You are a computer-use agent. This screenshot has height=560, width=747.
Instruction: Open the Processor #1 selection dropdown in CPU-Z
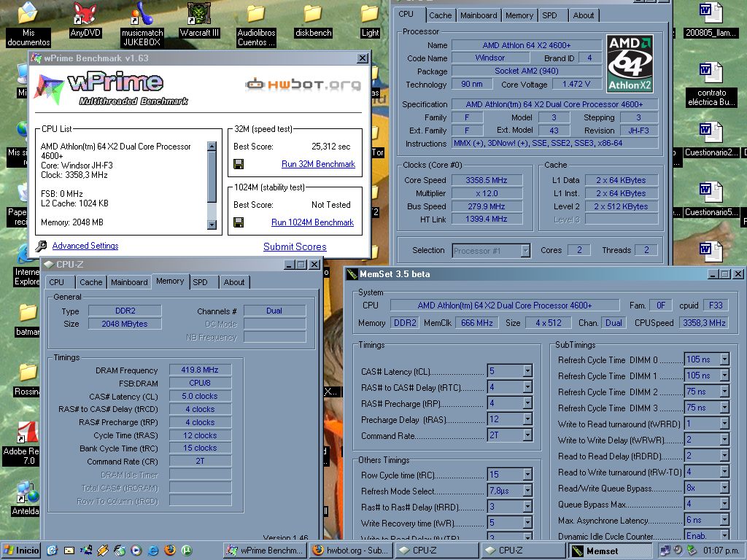tap(525, 251)
